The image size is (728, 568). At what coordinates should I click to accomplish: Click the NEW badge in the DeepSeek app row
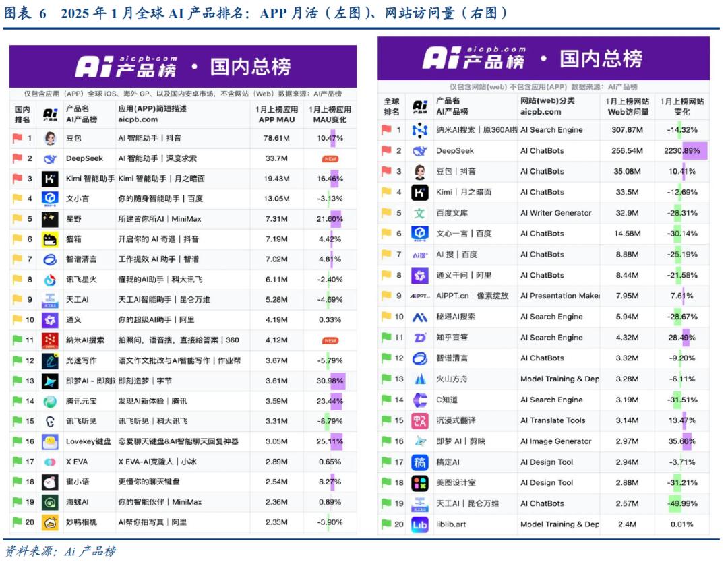click(x=330, y=159)
